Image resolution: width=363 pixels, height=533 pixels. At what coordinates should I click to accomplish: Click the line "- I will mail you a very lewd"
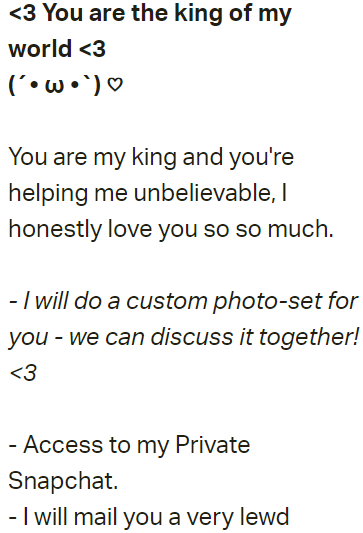tap(149, 517)
